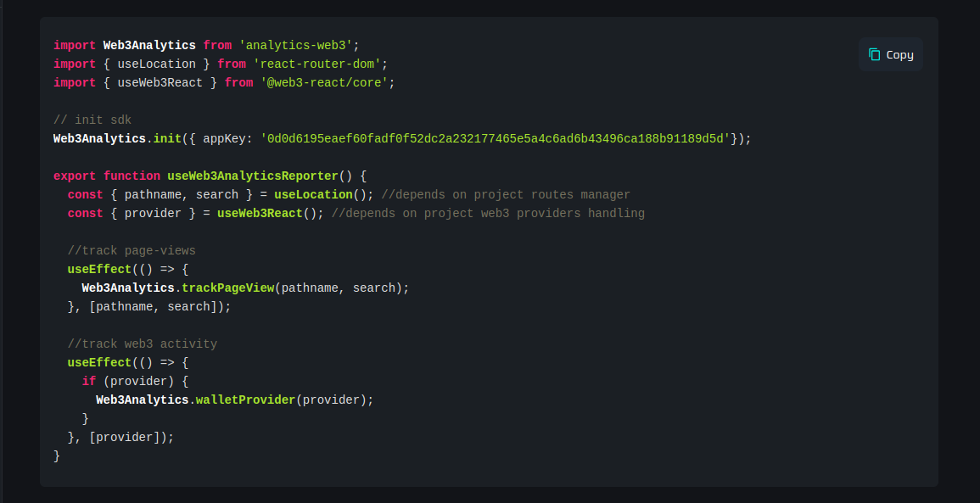Select the walletProvider method call
This screenshot has width=980, height=503.
pos(245,400)
